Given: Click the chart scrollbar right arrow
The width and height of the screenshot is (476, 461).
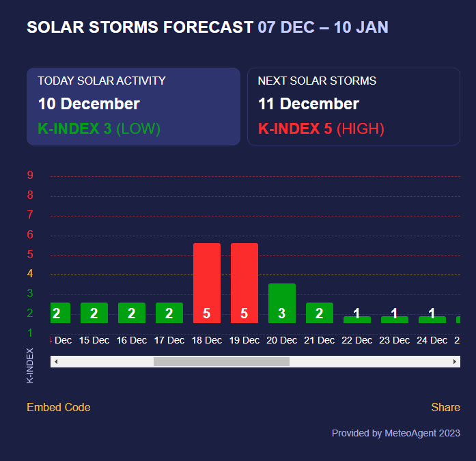Looking at the screenshot, I should (x=454, y=361).
